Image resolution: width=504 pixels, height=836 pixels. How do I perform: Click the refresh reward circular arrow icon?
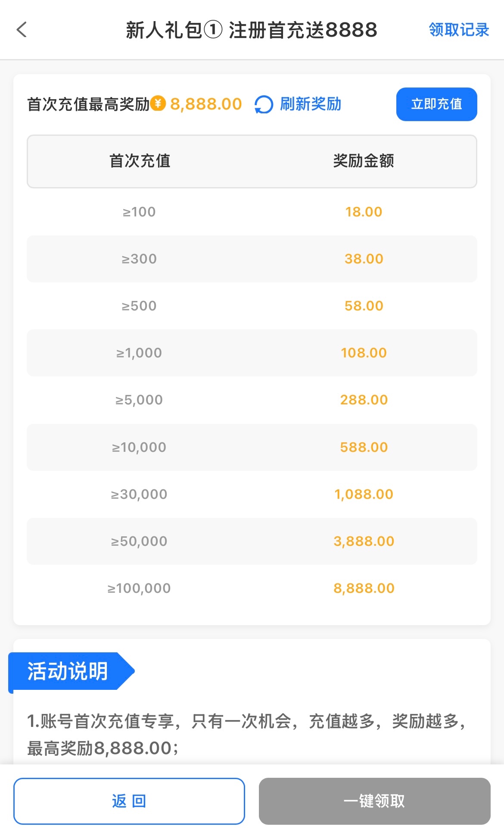click(x=264, y=104)
